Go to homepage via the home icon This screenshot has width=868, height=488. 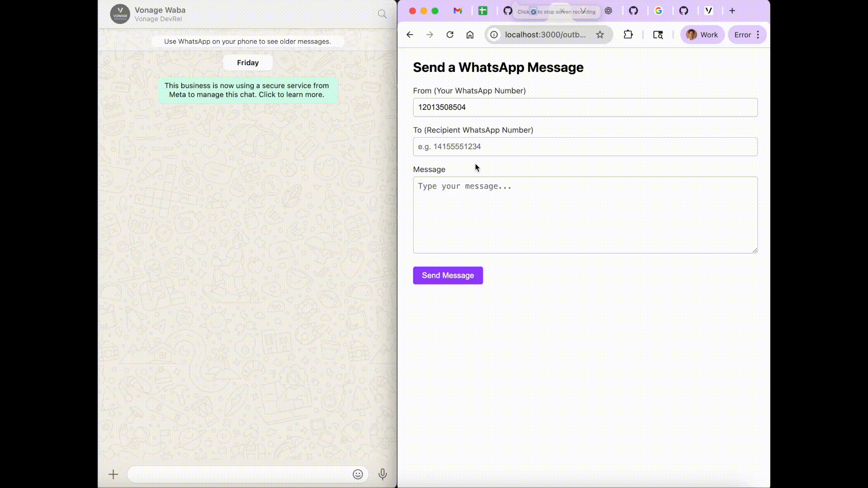tap(470, 34)
